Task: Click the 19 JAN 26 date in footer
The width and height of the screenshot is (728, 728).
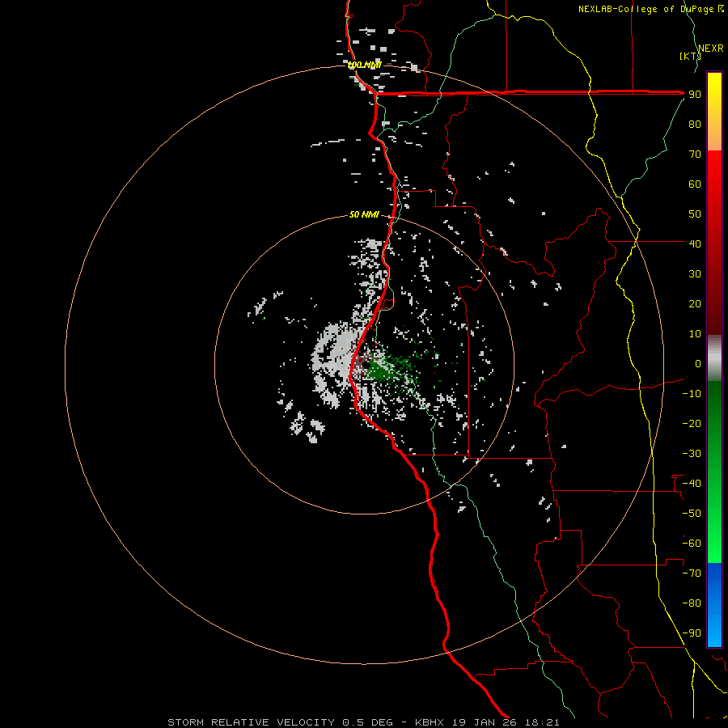Action: pos(485,722)
